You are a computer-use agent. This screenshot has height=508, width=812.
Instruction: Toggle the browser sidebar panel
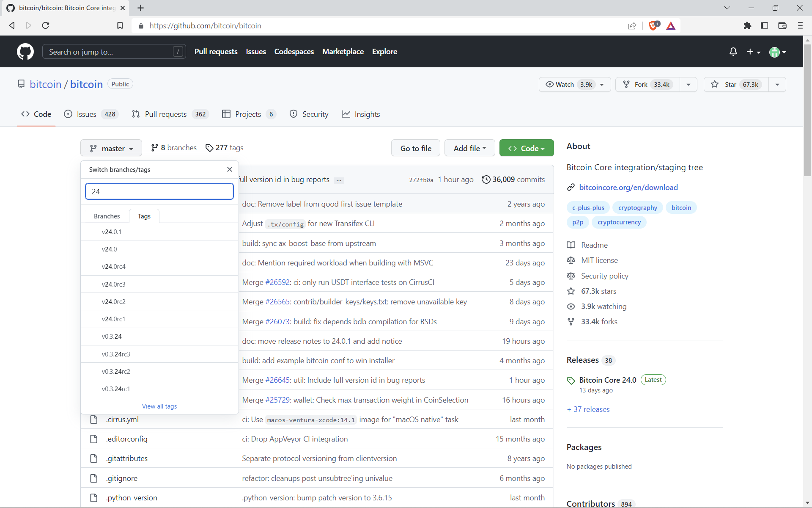click(764, 26)
